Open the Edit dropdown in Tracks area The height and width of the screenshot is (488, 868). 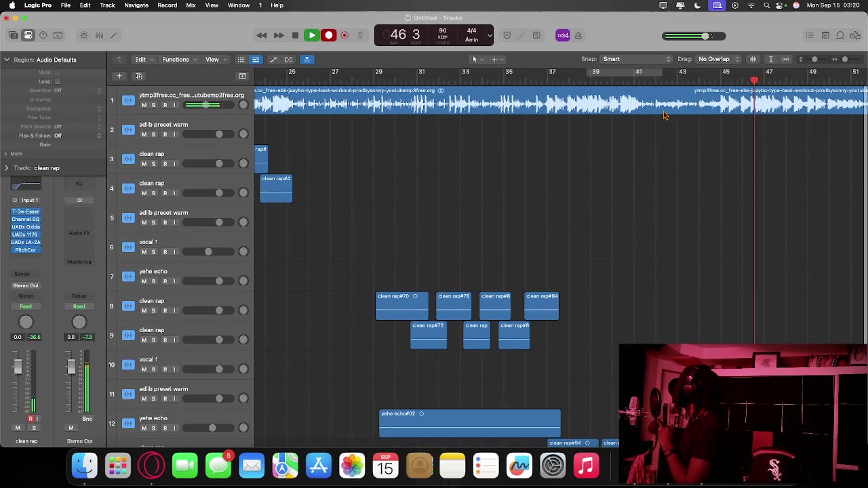142,60
